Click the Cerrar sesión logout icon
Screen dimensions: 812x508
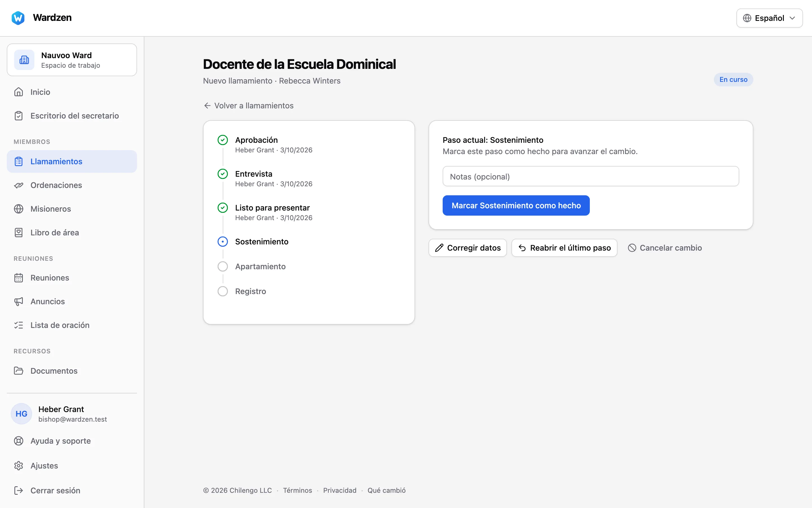click(x=19, y=491)
